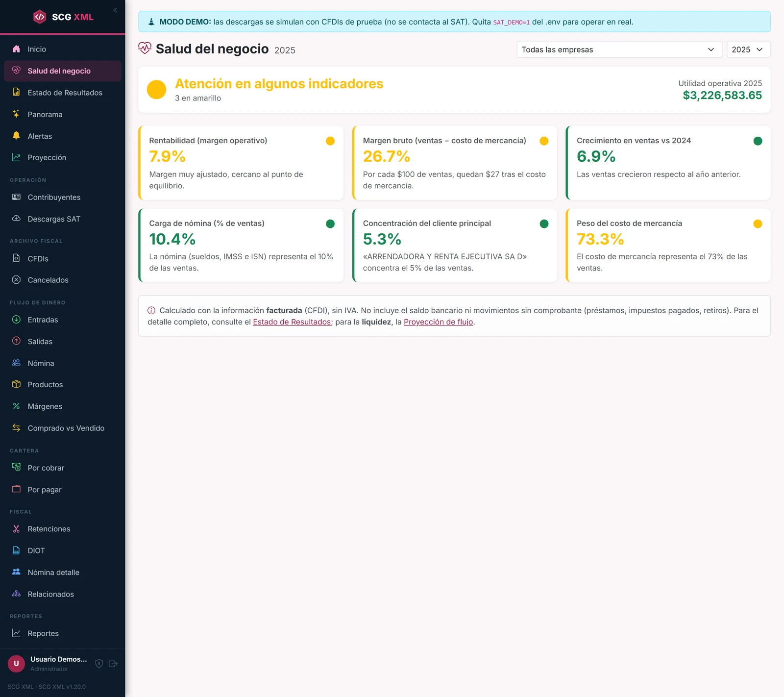The width and height of the screenshot is (784, 697).
Task: Click the shield icon beside the user name
Action: [99, 664]
